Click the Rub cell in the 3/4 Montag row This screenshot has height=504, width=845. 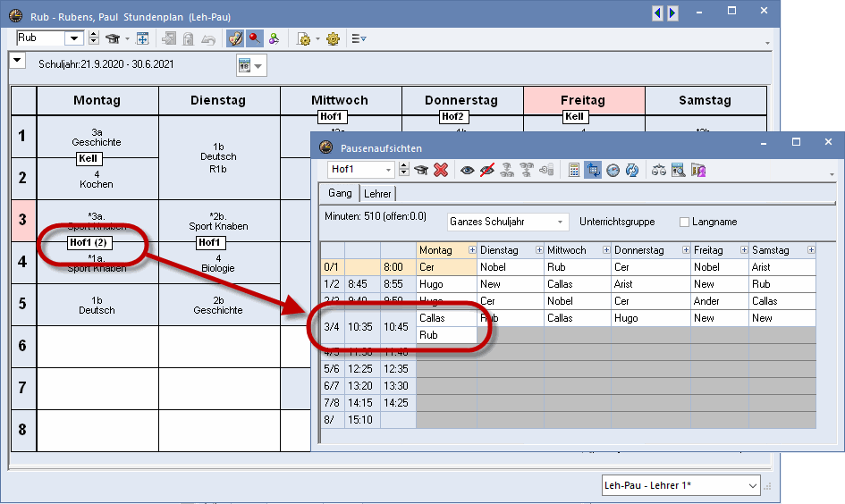pos(447,335)
